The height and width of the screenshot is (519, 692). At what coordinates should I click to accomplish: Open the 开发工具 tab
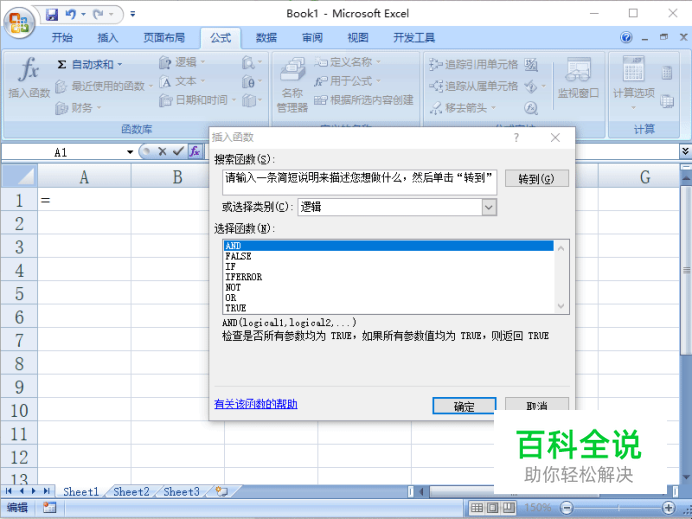point(414,38)
